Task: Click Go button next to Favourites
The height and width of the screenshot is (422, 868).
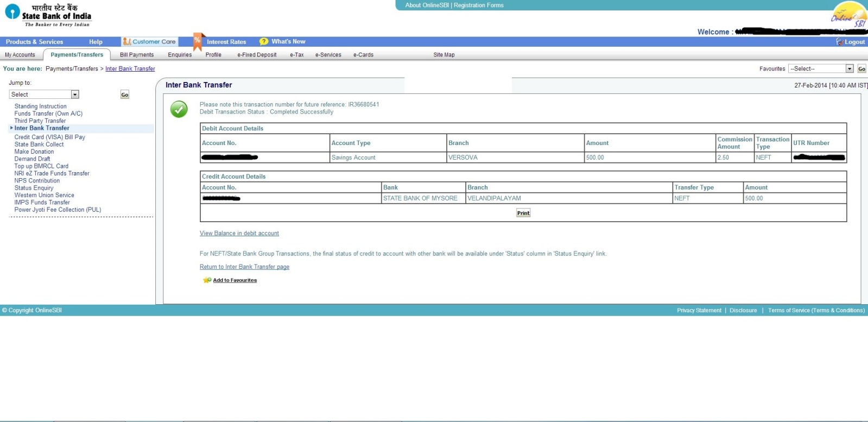Action: coord(861,68)
